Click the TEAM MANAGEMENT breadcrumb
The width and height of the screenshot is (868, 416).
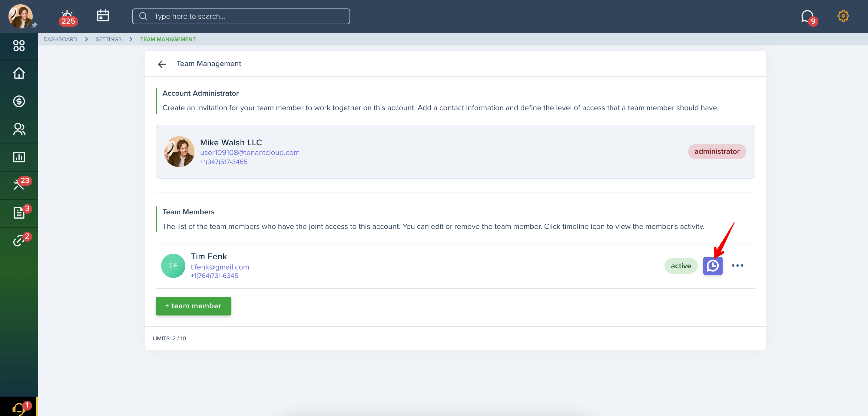tap(168, 39)
